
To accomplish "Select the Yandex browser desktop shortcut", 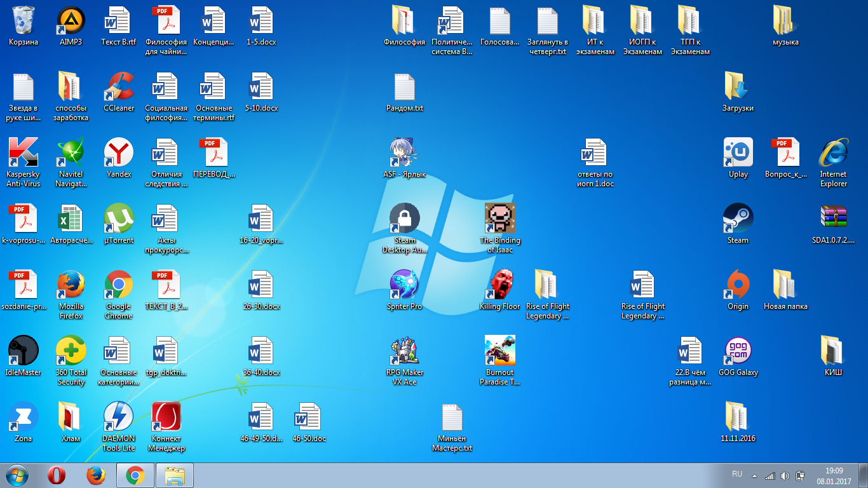I will pyautogui.click(x=119, y=153).
